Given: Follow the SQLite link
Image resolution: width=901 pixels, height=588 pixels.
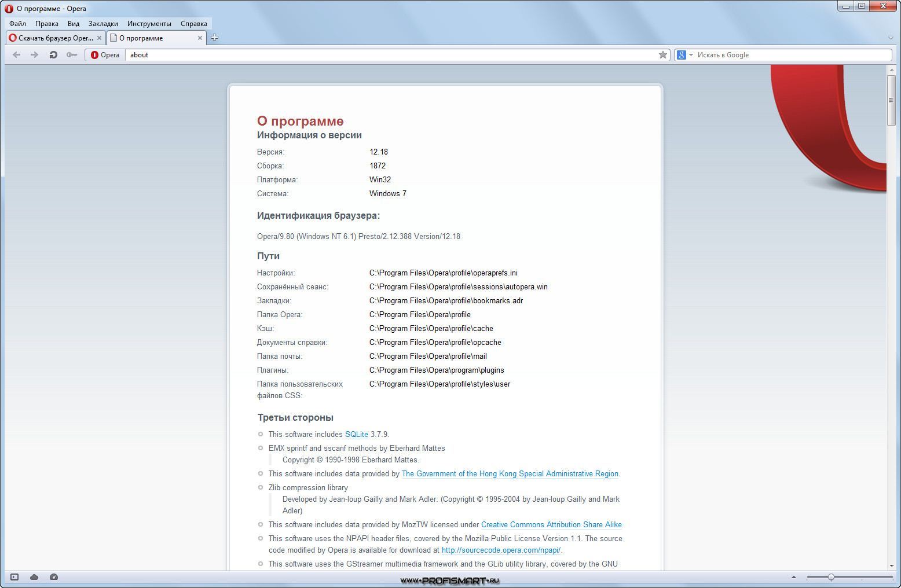Looking at the screenshot, I should click(357, 435).
